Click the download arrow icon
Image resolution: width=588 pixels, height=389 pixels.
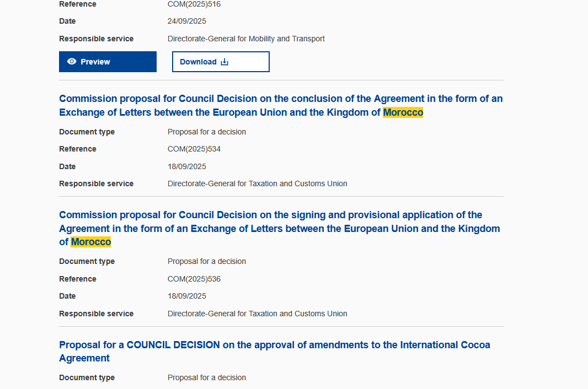click(224, 62)
